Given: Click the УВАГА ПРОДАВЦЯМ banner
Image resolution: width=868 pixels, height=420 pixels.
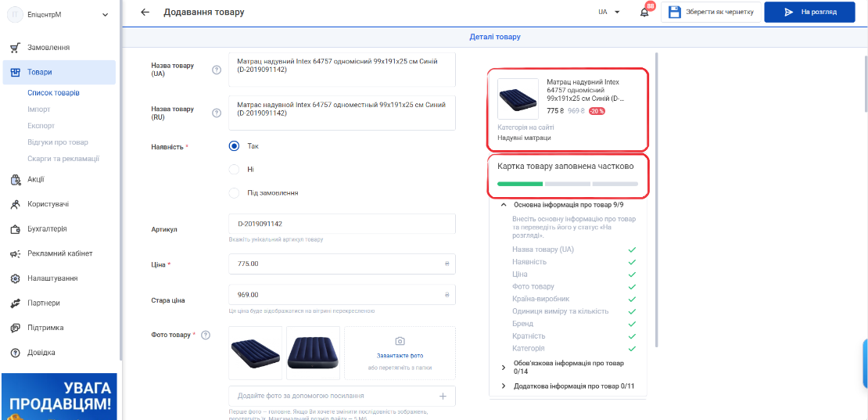Looking at the screenshot, I should click(59, 397).
